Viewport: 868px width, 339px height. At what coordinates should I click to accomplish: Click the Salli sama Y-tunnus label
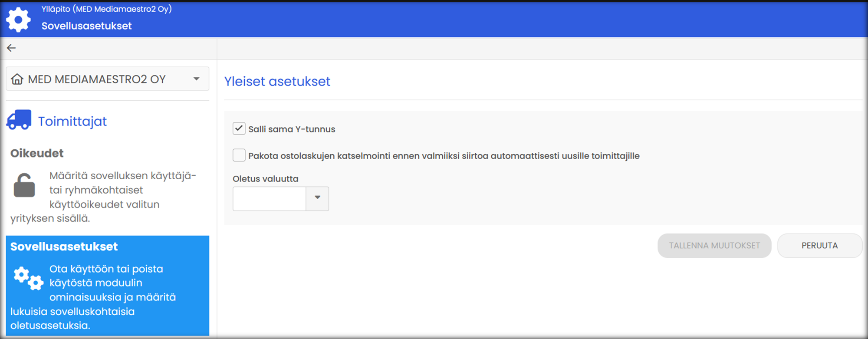click(x=292, y=129)
